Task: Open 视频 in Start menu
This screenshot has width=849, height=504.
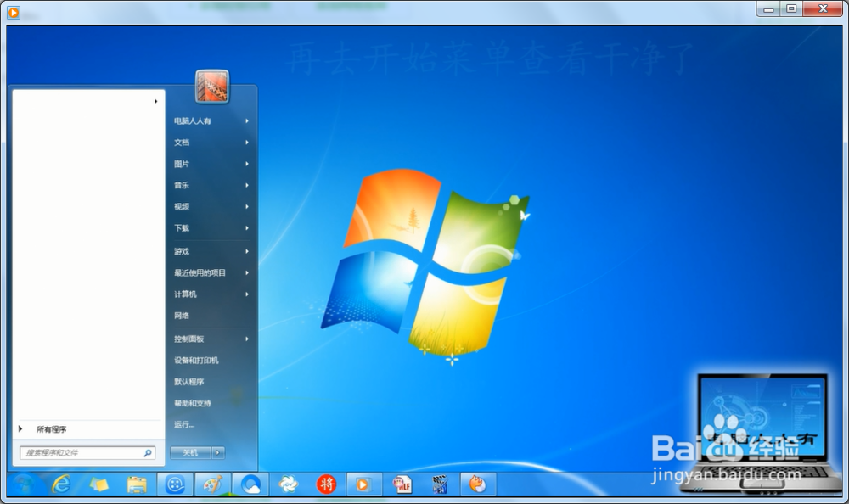Action: (182, 206)
